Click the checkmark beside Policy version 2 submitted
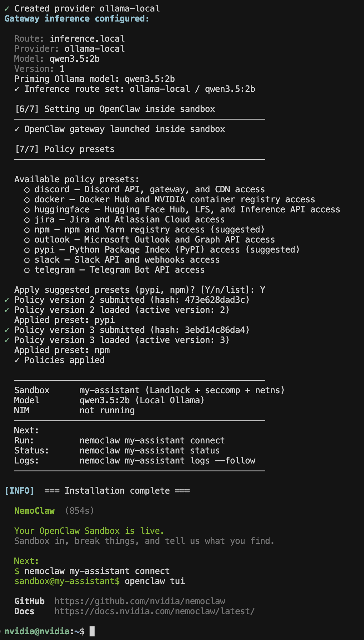 (x=7, y=300)
